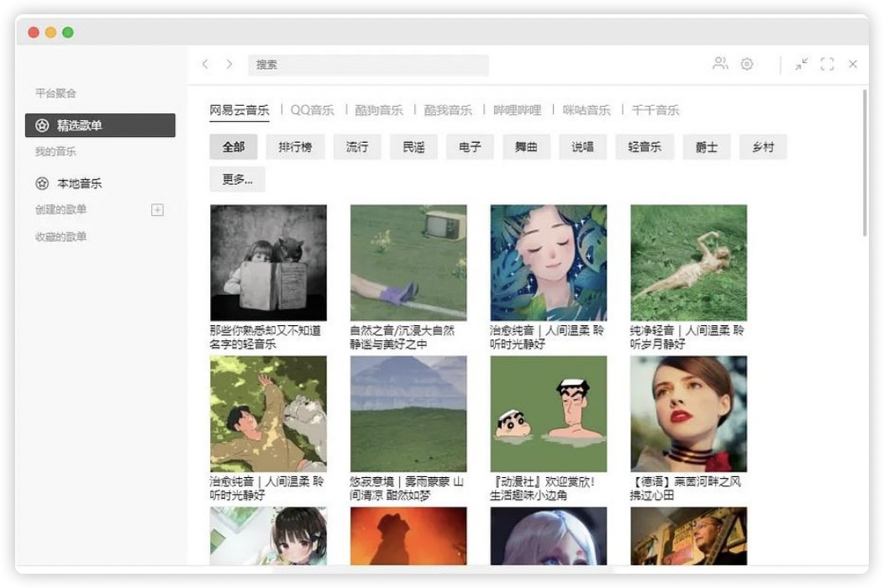Select the 乡村 category filter

[x=763, y=147]
